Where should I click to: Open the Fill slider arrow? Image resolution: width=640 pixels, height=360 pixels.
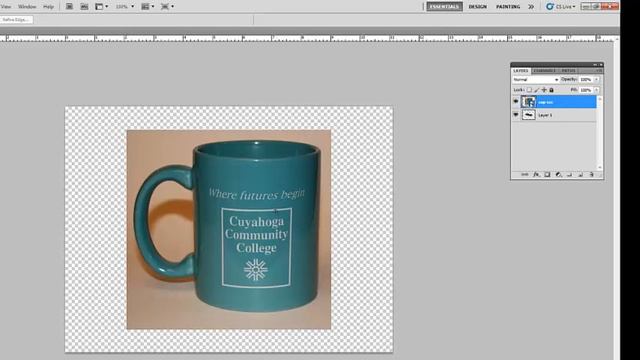coord(597,90)
